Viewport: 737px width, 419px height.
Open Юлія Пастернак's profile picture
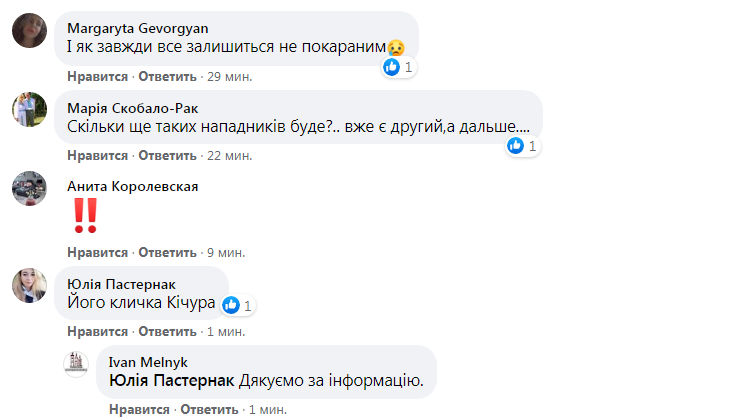point(30,284)
